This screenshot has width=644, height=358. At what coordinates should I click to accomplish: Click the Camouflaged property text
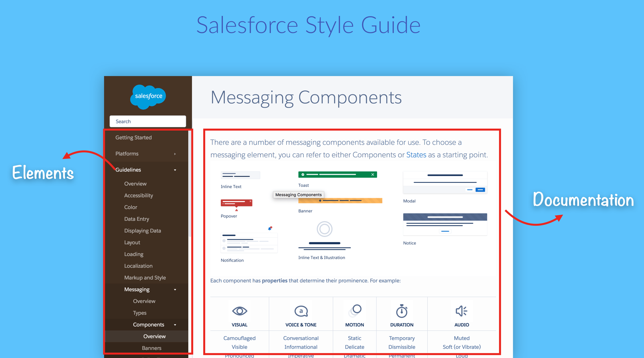[239, 338]
